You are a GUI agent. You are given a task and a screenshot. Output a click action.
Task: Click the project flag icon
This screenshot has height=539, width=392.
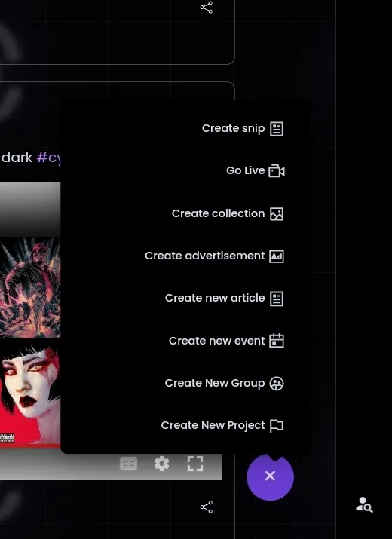click(x=277, y=426)
